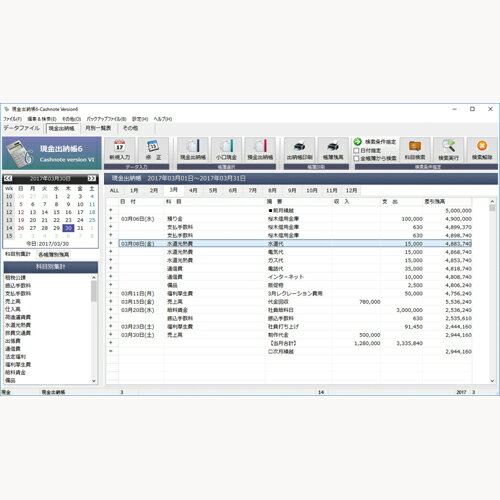This screenshot has width=500, height=500.
Task: Expand the 03月06日 預り金 row marker
Action: point(111,219)
